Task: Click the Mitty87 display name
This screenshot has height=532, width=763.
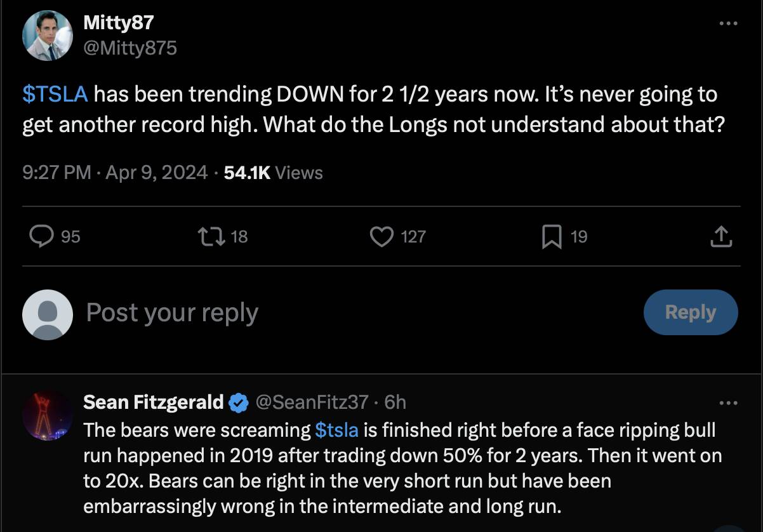Action: coord(119,23)
